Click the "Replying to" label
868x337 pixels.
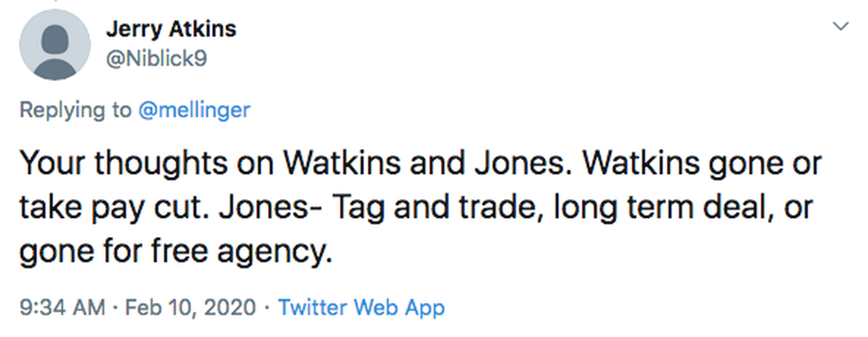75,110
